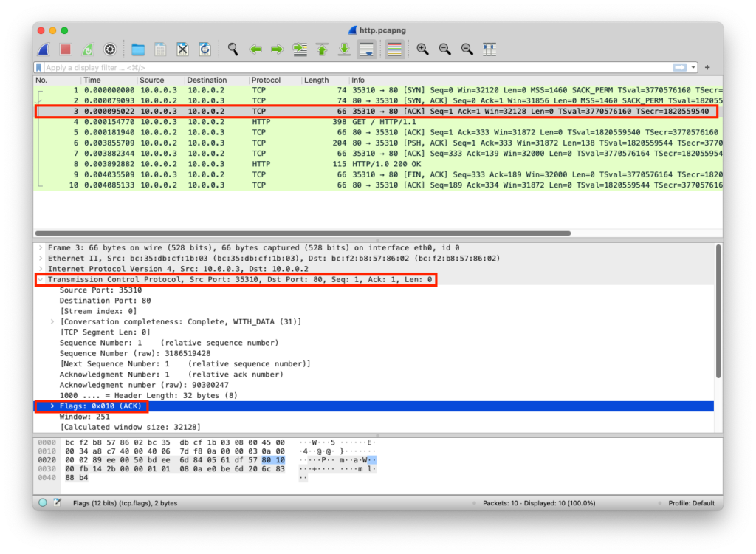This screenshot has height=554, width=756.
Task: Collapse the Transmission Control Protocol section
Action: [x=41, y=280]
